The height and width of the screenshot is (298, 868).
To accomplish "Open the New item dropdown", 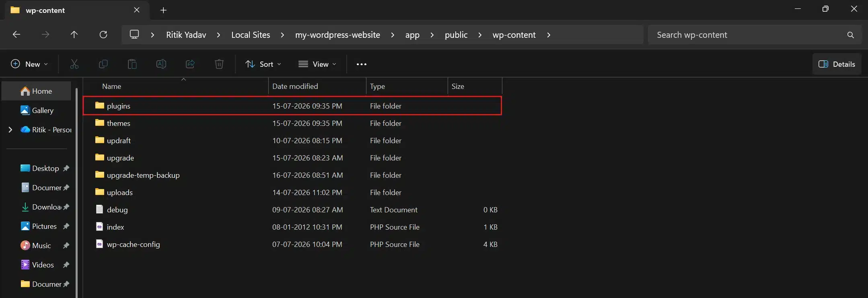I will [29, 64].
